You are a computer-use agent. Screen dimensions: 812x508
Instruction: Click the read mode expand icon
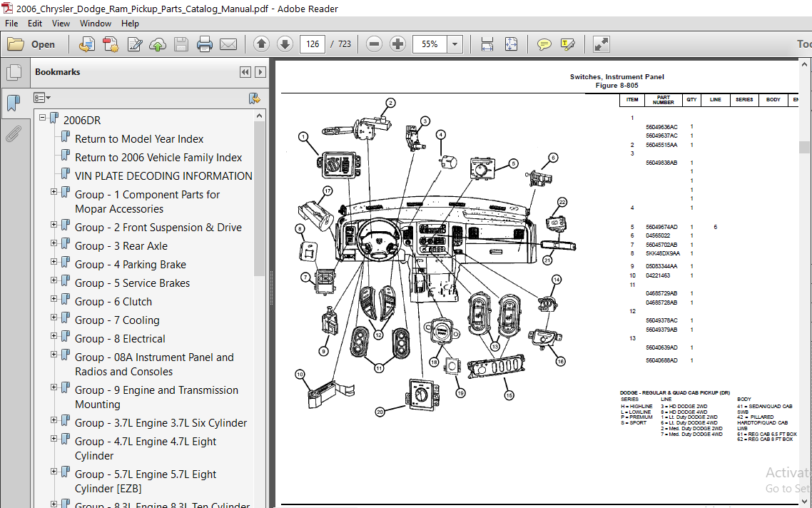[x=602, y=44]
